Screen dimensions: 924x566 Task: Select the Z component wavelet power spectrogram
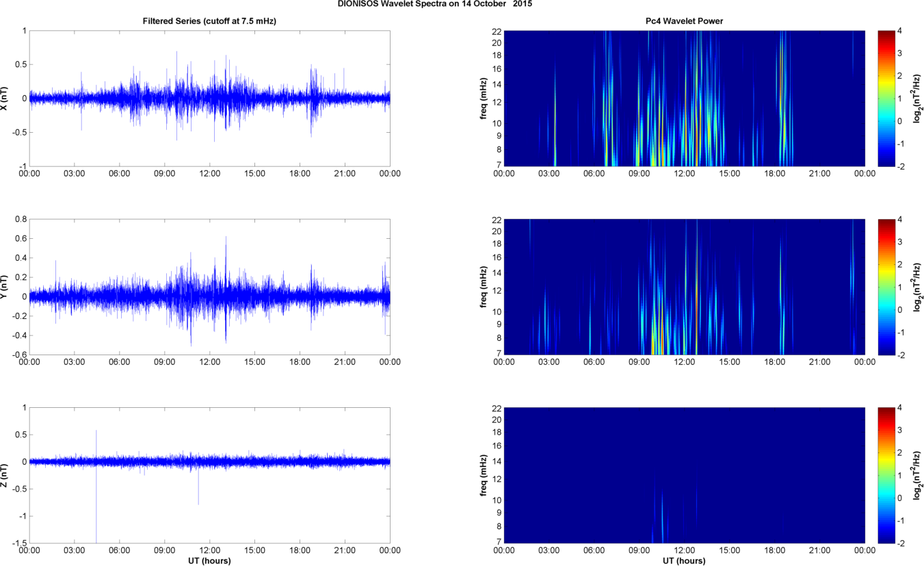pos(685,475)
